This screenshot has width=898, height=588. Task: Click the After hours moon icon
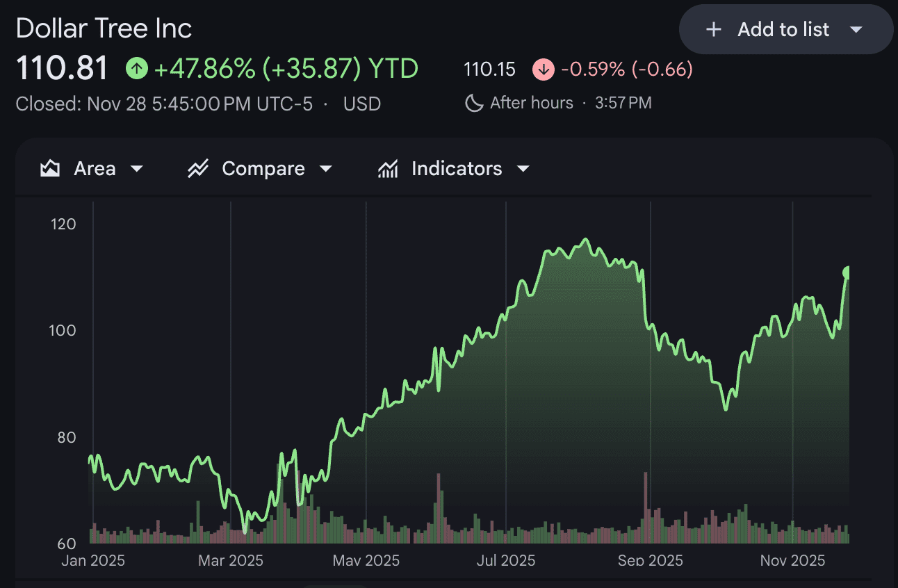tap(474, 104)
